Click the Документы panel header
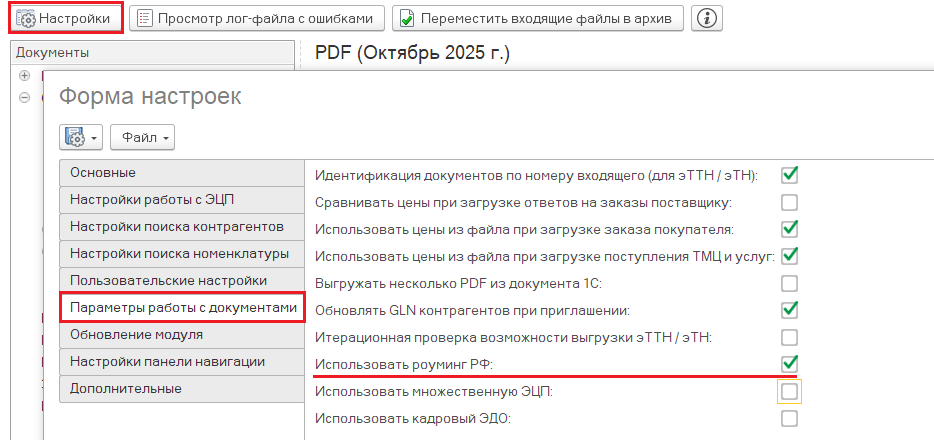Screen dimensions: 934x440 150,52
